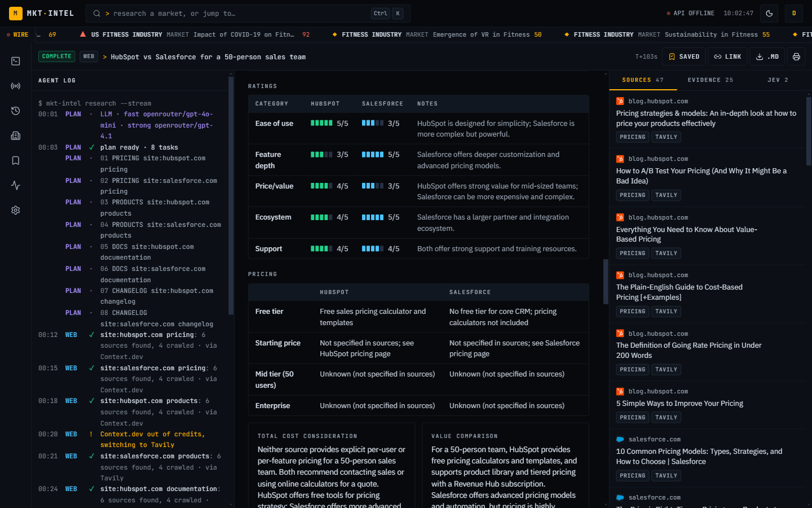
Task: Click HubSpot favicon on Value-Based Pricing source
Action: 620,217
